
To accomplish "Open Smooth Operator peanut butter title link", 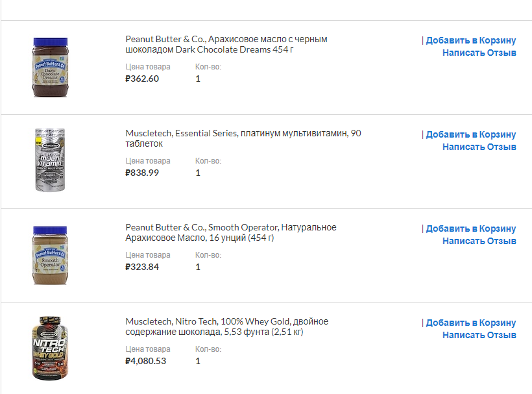I will coord(230,232).
